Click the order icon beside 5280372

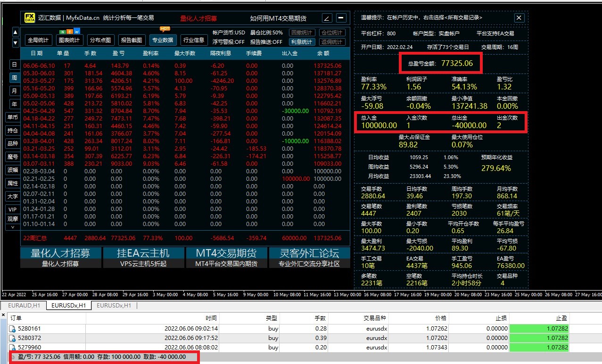pos(13,338)
